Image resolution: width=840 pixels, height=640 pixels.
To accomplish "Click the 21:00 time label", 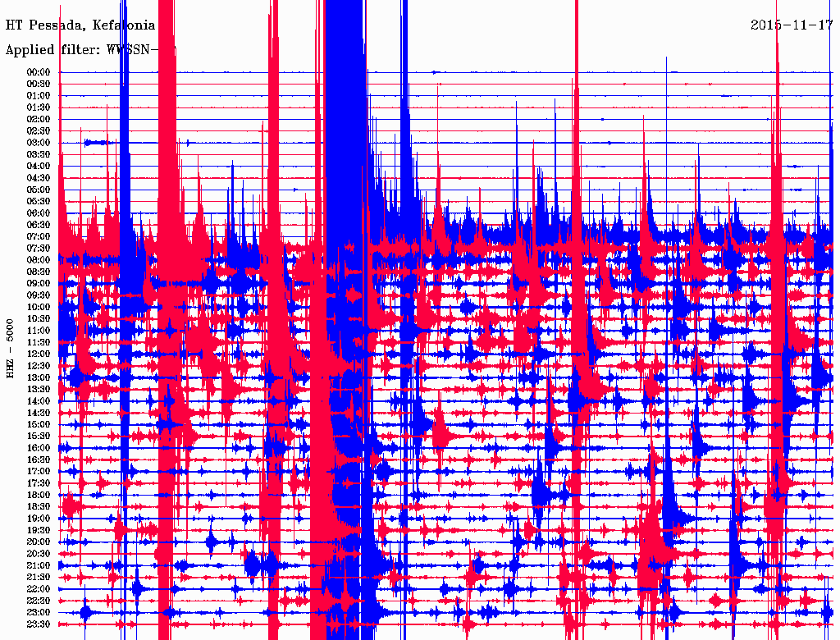I will pos(39,566).
